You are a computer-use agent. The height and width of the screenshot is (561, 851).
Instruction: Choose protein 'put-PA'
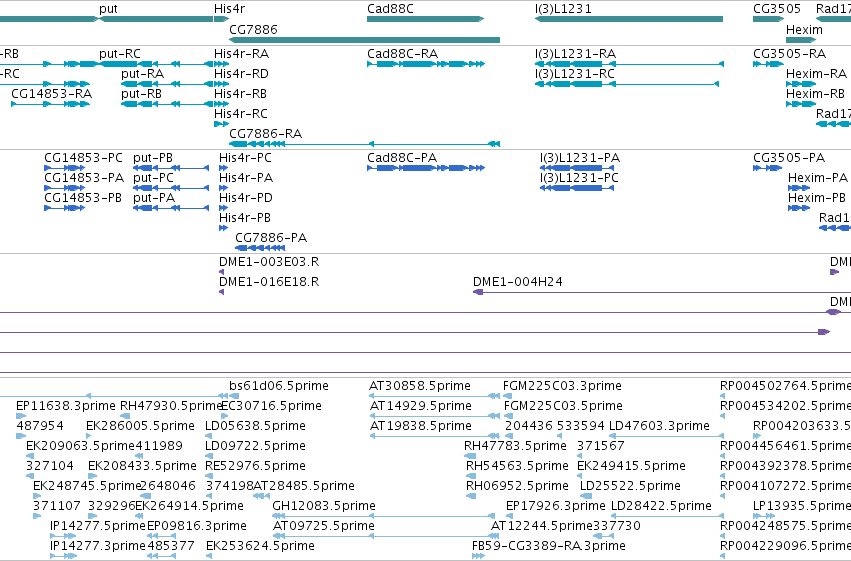click(x=154, y=199)
